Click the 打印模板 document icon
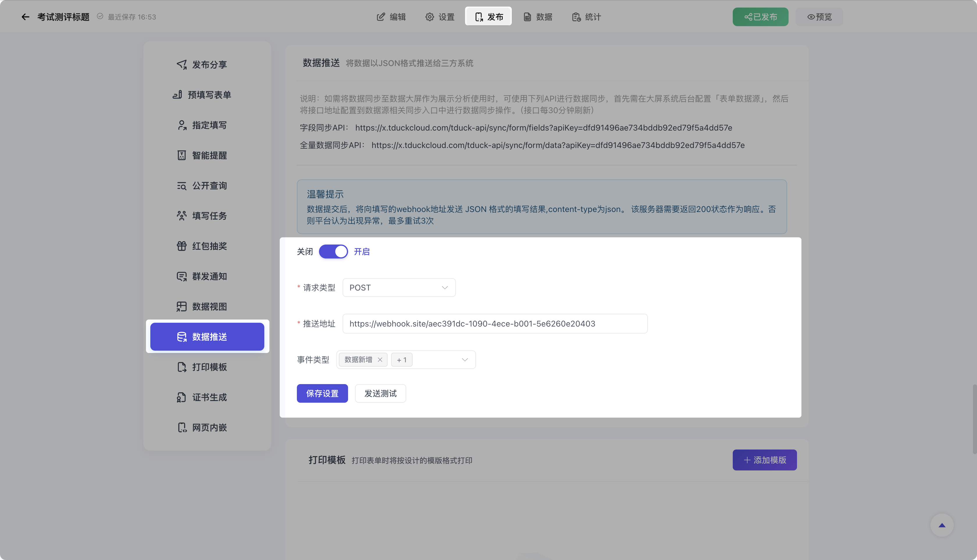This screenshot has height=560, width=977. click(181, 367)
